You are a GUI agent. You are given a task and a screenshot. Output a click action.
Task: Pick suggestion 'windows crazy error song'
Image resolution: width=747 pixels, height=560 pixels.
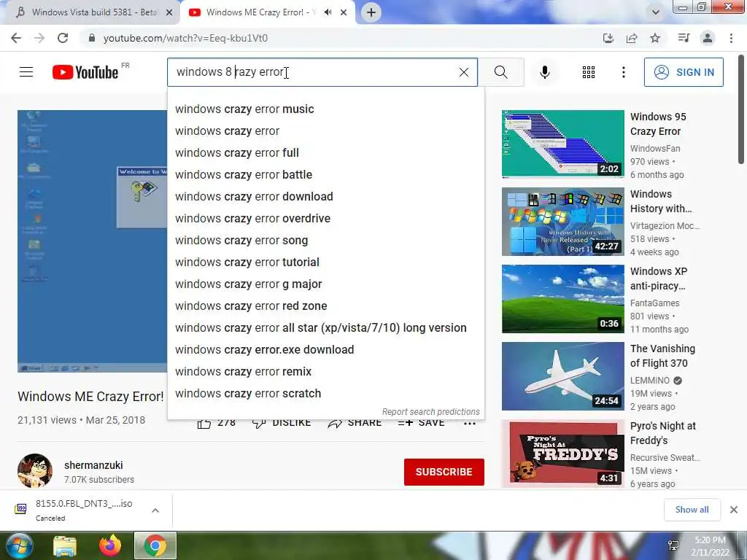click(326, 241)
